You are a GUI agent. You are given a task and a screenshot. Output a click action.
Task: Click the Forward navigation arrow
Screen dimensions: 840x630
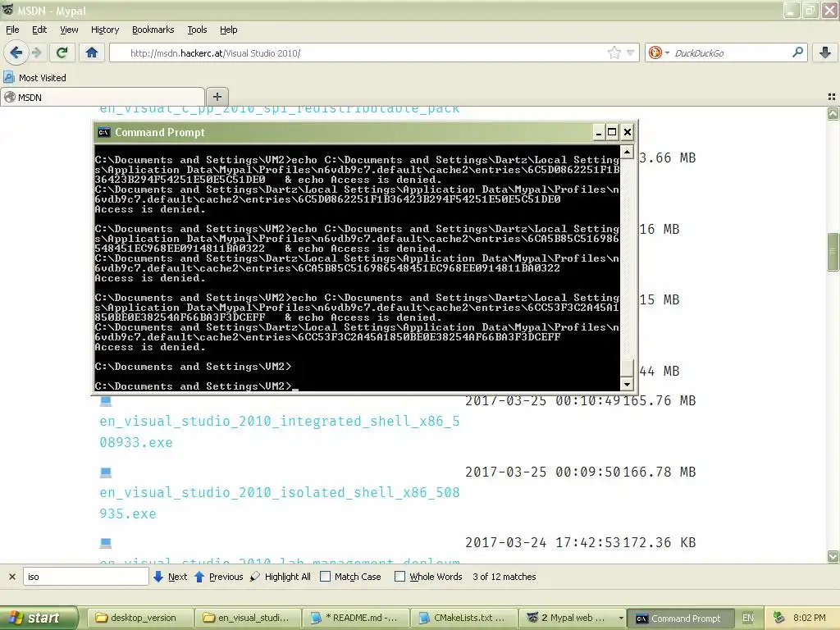click(x=37, y=52)
